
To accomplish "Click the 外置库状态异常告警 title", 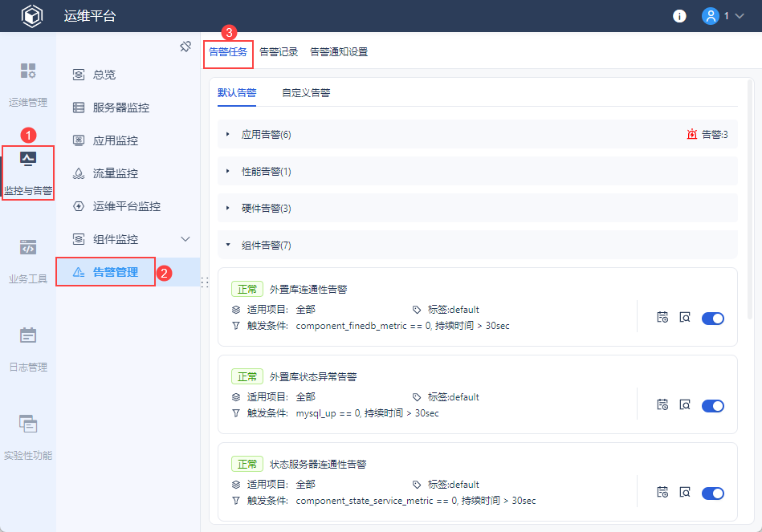I will [313, 377].
